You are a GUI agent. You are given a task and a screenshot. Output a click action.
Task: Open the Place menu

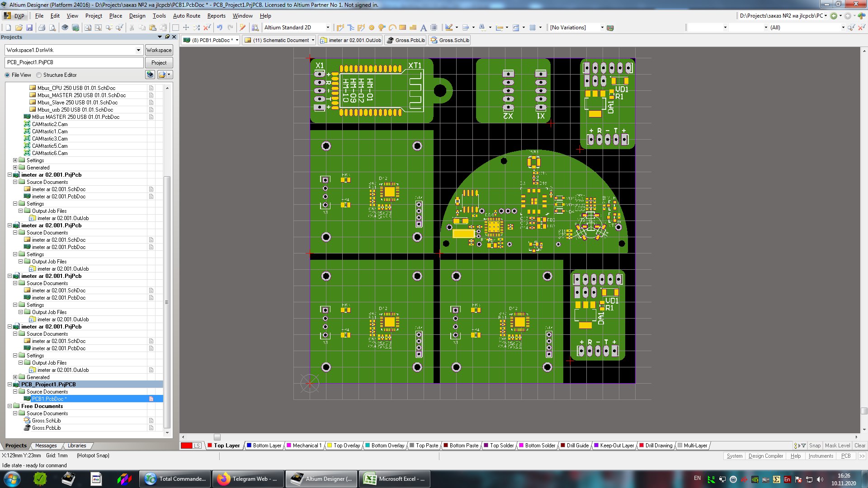(x=116, y=16)
